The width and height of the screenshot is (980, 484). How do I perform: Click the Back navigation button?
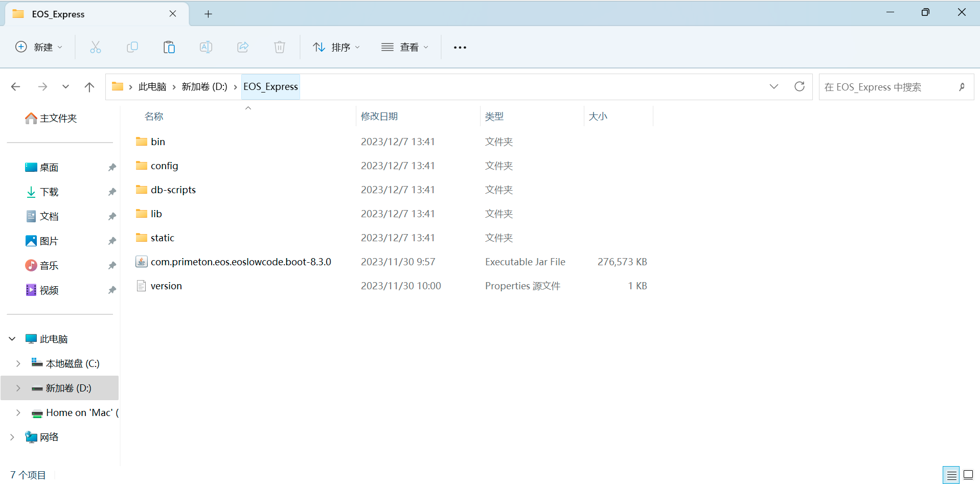click(x=15, y=86)
